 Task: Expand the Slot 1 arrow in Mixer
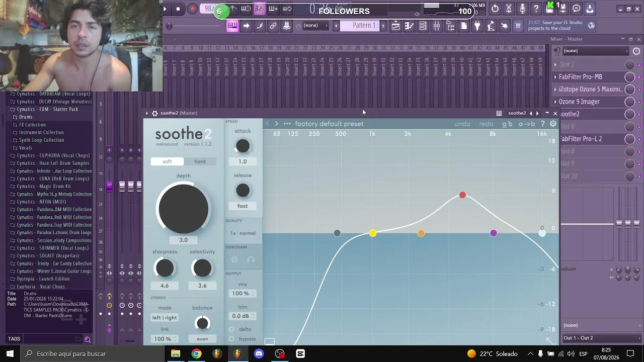click(555, 64)
